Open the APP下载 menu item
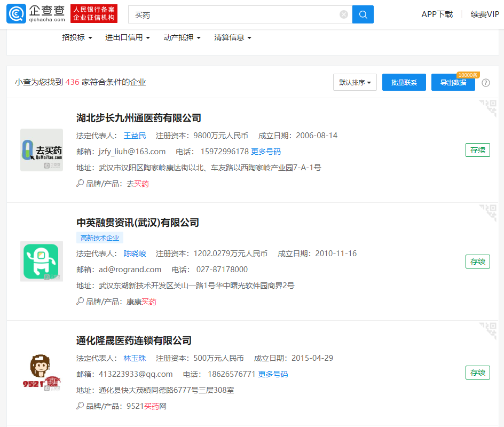This screenshot has width=504, height=427. [x=437, y=14]
